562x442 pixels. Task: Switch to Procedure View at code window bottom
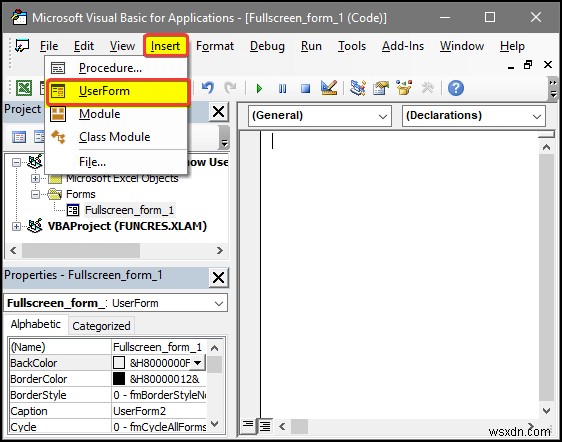click(248, 426)
